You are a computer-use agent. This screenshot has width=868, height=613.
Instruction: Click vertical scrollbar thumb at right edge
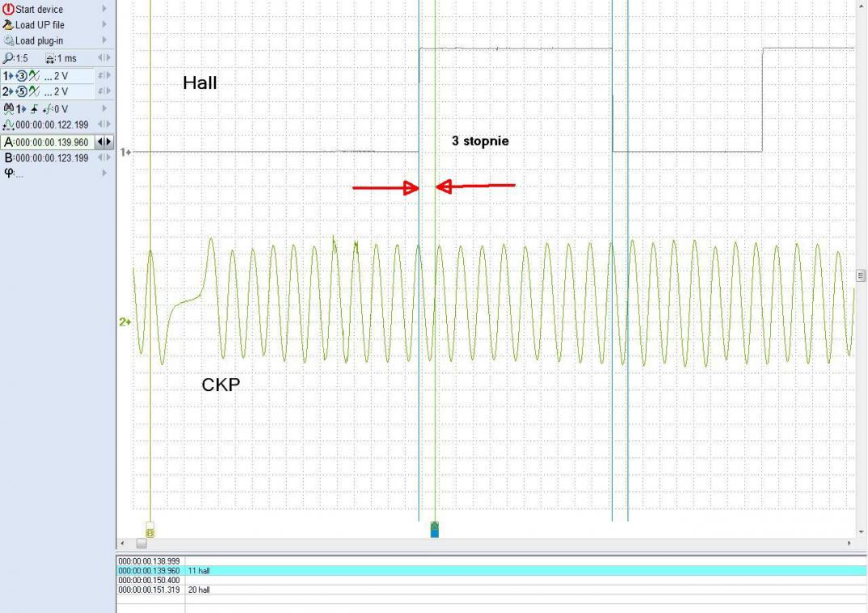[861, 275]
